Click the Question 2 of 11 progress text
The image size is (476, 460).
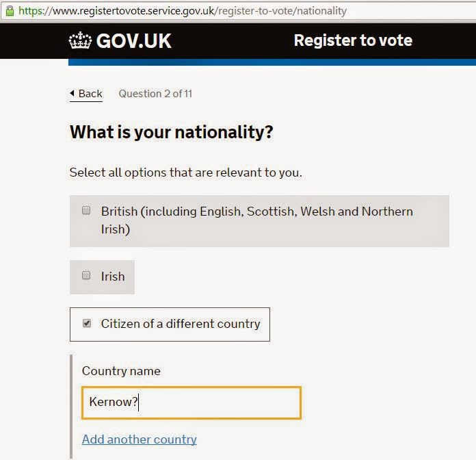coord(155,94)
